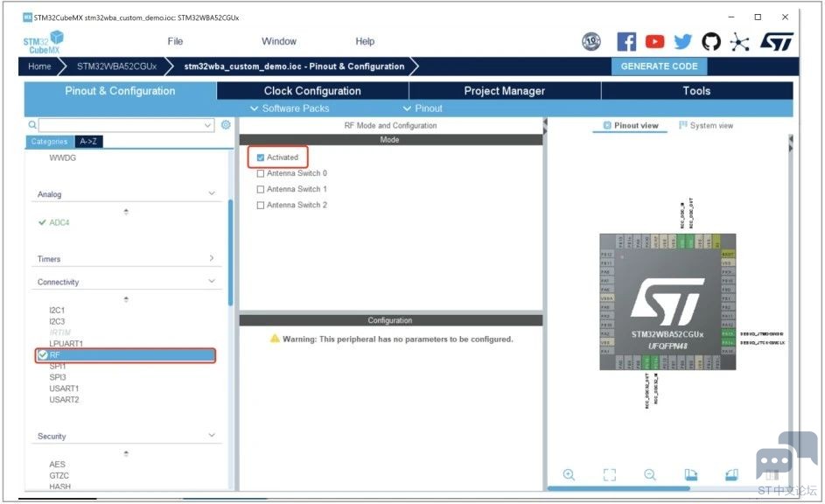Image resolution: width=825 pixels, height=504 pixels.
Task: Switch to the A->Z list tab
Action: [x=88, y=142]
